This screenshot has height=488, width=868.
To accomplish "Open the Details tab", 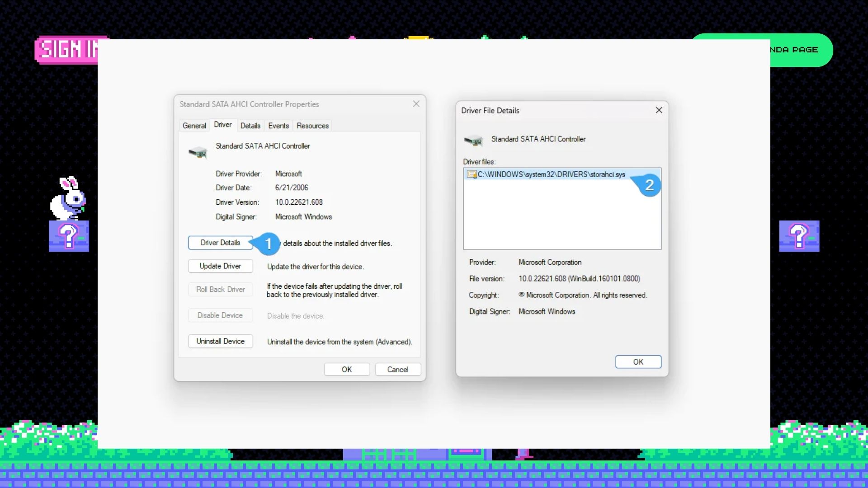I will [250, 126].
